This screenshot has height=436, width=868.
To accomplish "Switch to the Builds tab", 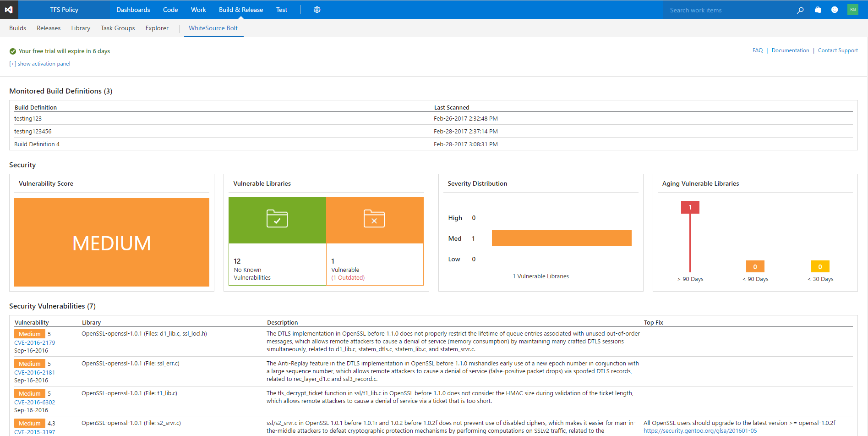I will click(x=17, y=28).
